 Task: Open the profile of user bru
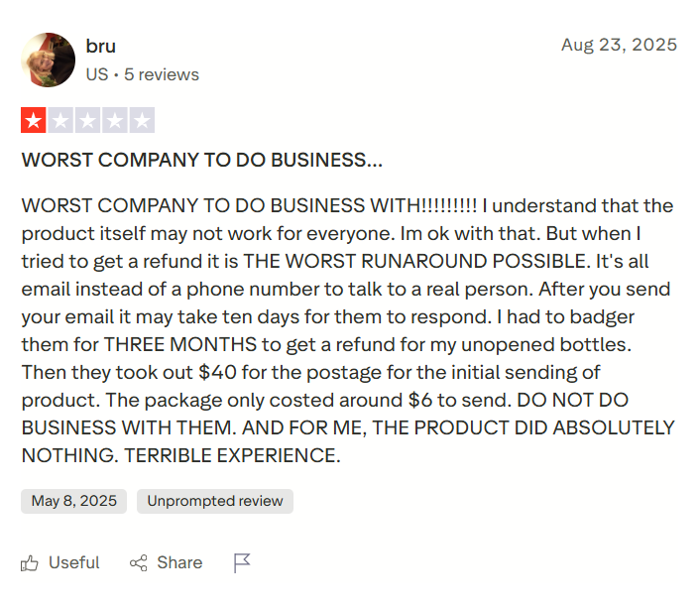101,46
